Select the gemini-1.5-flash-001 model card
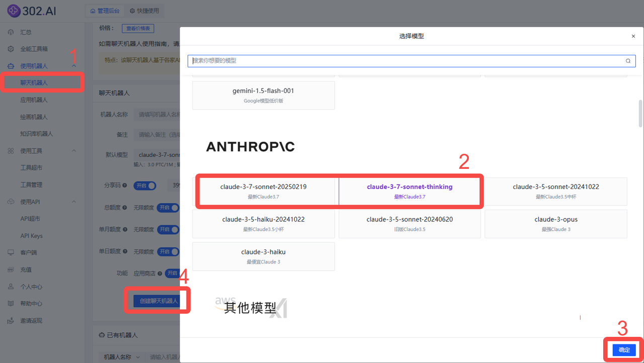 (x=264, y=95)
